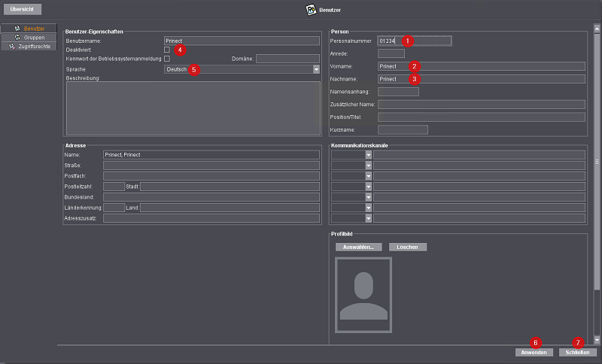Toggle the Deaktiviert checkbox

(167, 50)
